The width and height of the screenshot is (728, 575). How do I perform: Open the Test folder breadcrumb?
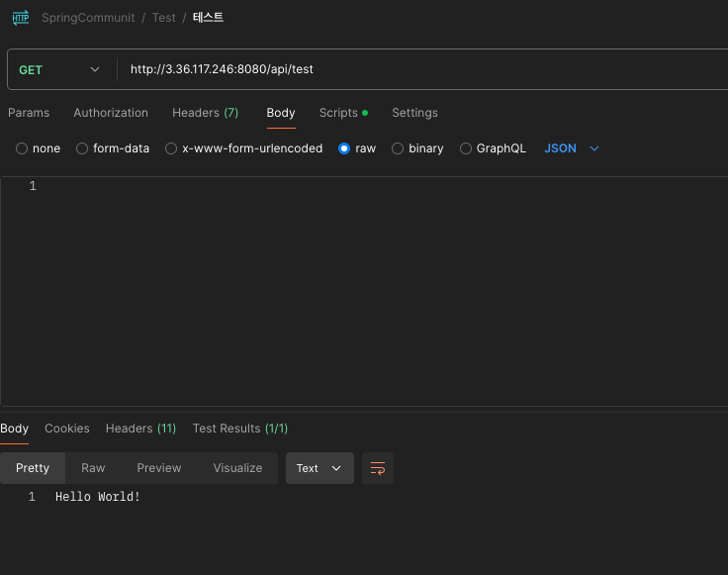tap(164, 18)
